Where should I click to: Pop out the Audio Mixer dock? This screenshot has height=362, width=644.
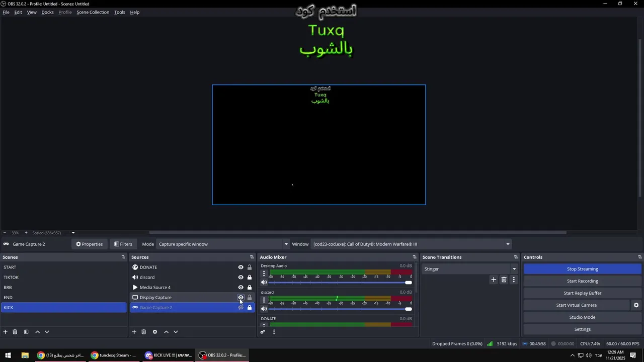coord(415,257)
